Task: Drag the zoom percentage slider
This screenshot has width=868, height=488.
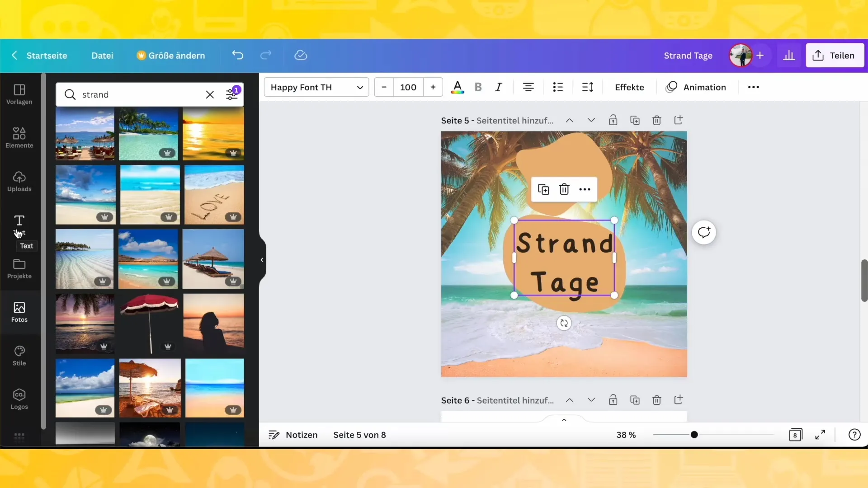Action: coord(694,434)
